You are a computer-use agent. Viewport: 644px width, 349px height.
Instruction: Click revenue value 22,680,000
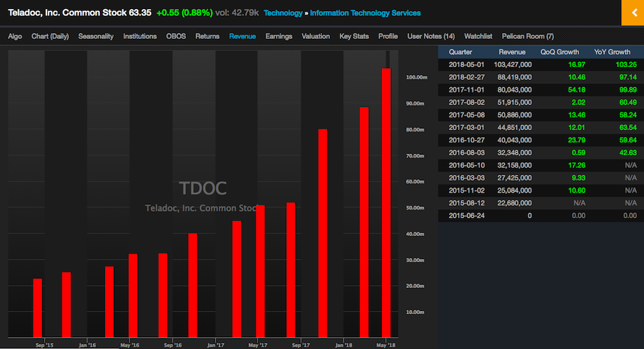pos(514,203)
